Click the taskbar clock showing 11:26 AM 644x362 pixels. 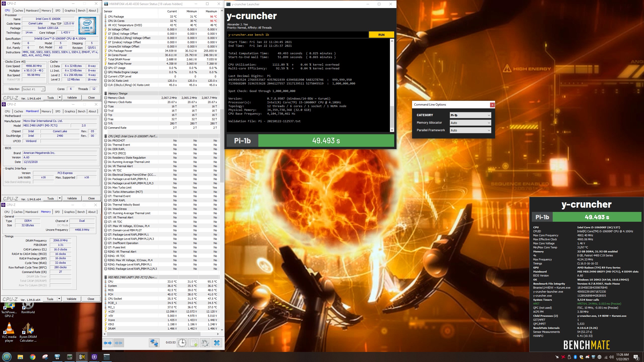tap(622, 357)
